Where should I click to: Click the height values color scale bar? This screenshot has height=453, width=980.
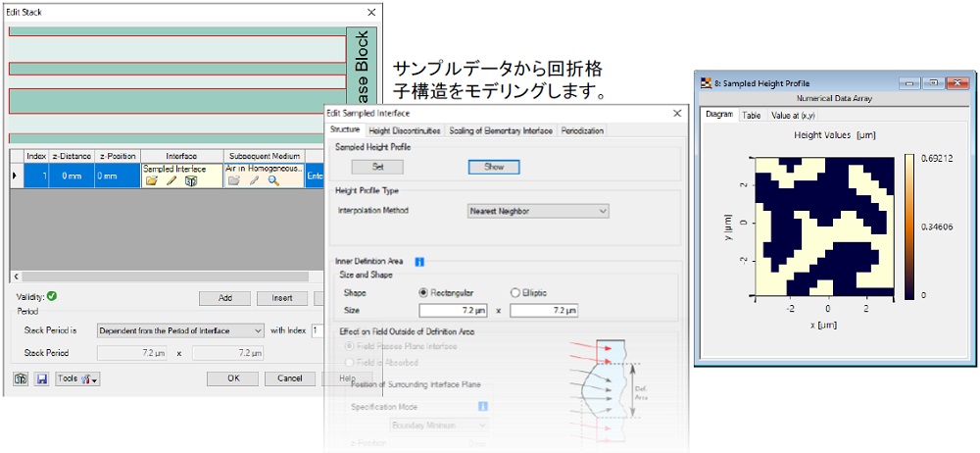[x=909, y=226]
